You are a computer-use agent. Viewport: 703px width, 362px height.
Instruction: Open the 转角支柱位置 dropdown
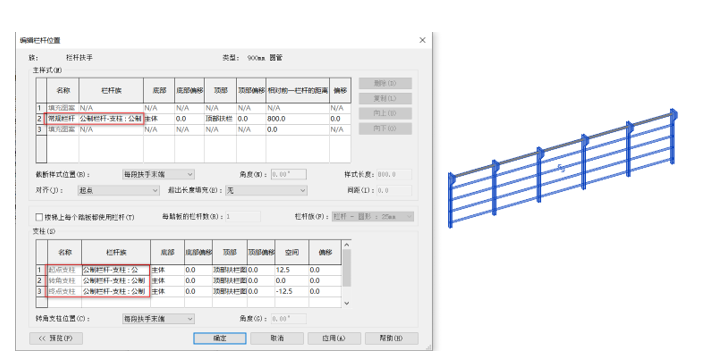158,318
